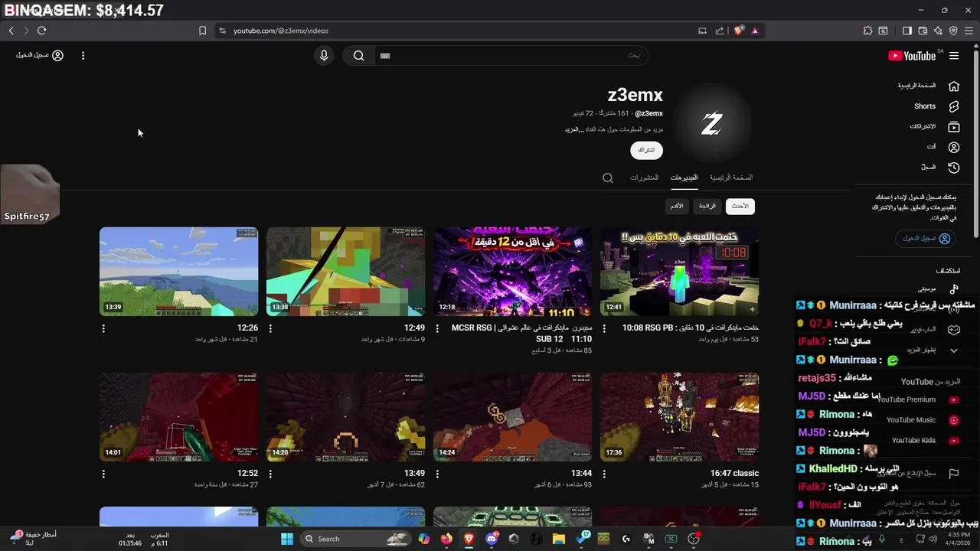This screenshot has width=980, height=551.
Task: Open options menu for 13:44 video
Action: tap(437, 474)
